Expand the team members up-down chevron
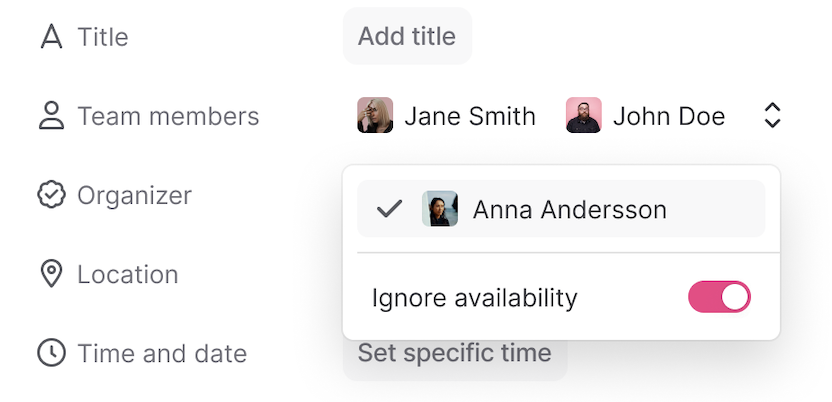The width and height of the screenshot is (832, 402). tap(771, 116)
